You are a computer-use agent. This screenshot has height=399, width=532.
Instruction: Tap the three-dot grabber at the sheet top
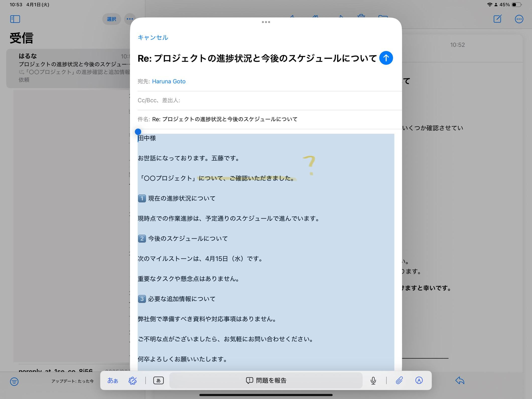coord(266,22)
